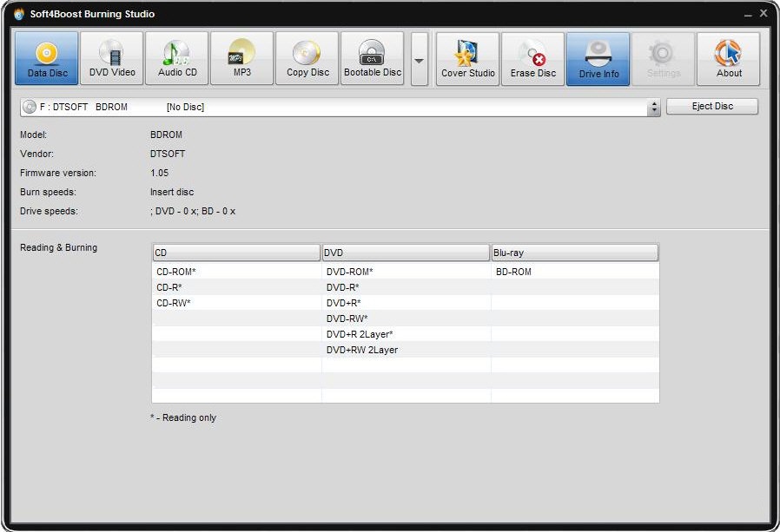Open the About dialog
This screenshot has height=532, width=780.
pos(729,59)
